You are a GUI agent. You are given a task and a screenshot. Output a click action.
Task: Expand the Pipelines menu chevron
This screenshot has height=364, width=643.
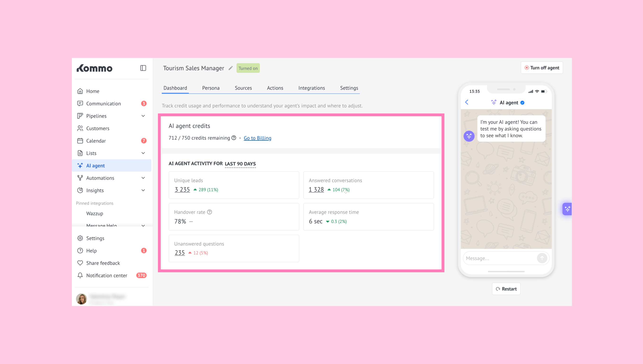click(143, 116)
